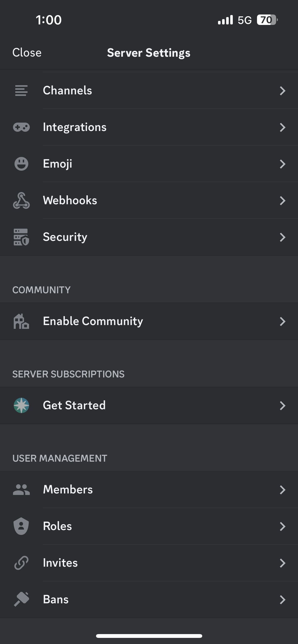Tap the Members people icon
The width and height of the screenshot is (298, 644).
(21, 490)
